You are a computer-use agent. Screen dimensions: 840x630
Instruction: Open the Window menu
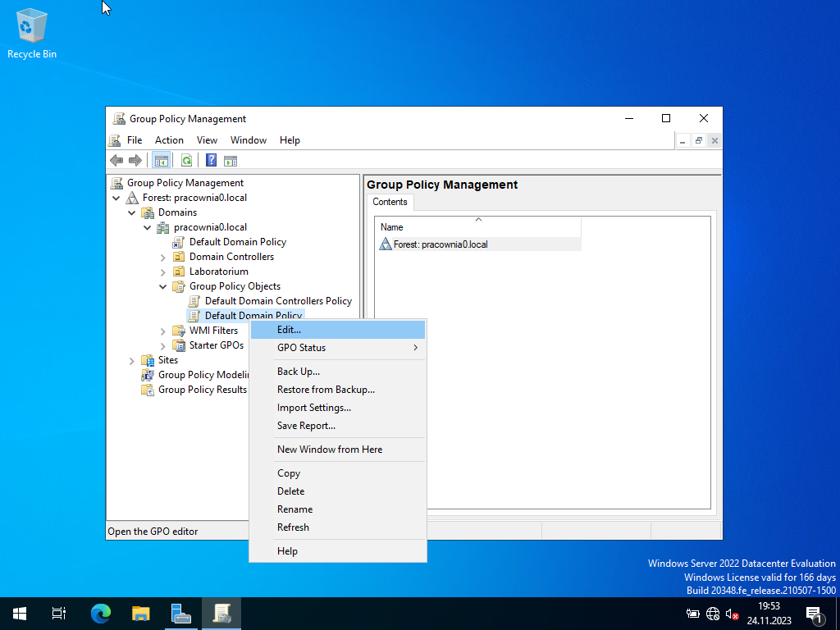(249, 140)
